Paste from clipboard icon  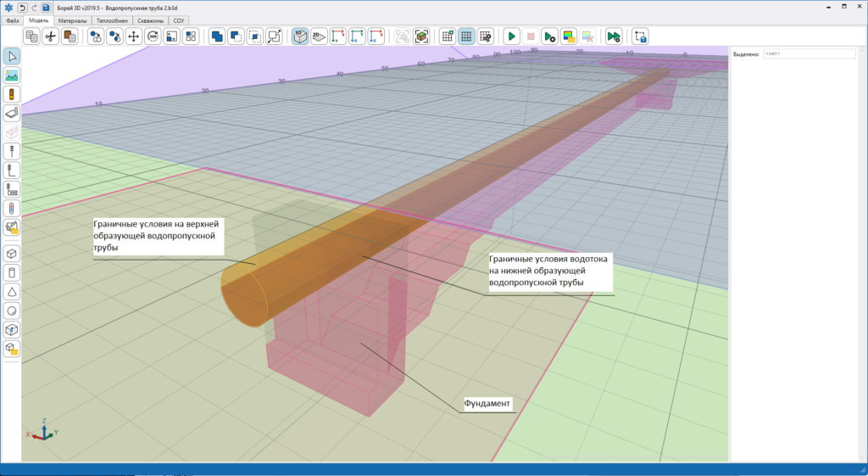[x=70, y=36]
